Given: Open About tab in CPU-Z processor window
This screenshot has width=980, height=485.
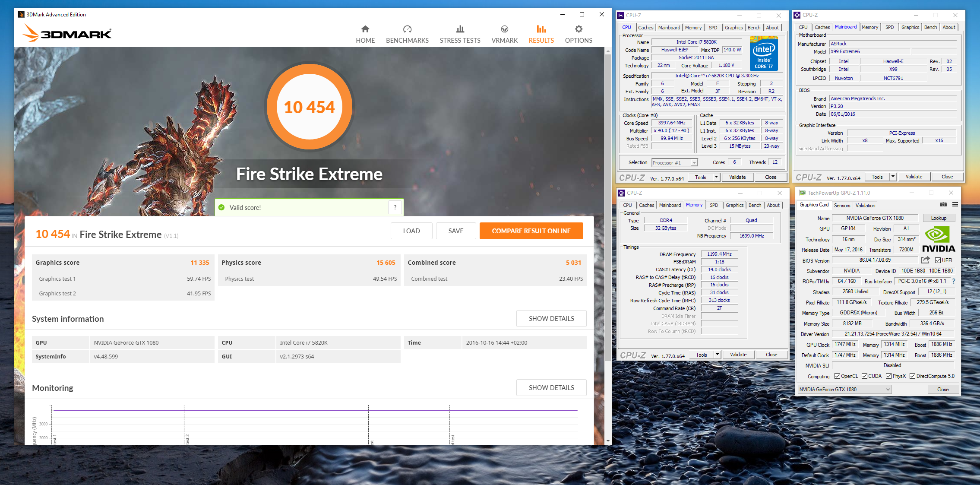Looking at the screenshot, I should coord(772,28).
